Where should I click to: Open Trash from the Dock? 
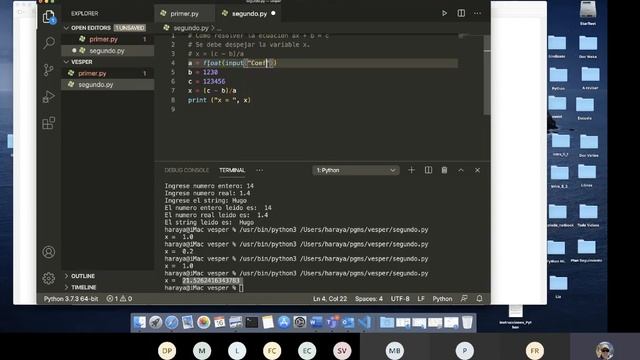(x=467, y=322)
